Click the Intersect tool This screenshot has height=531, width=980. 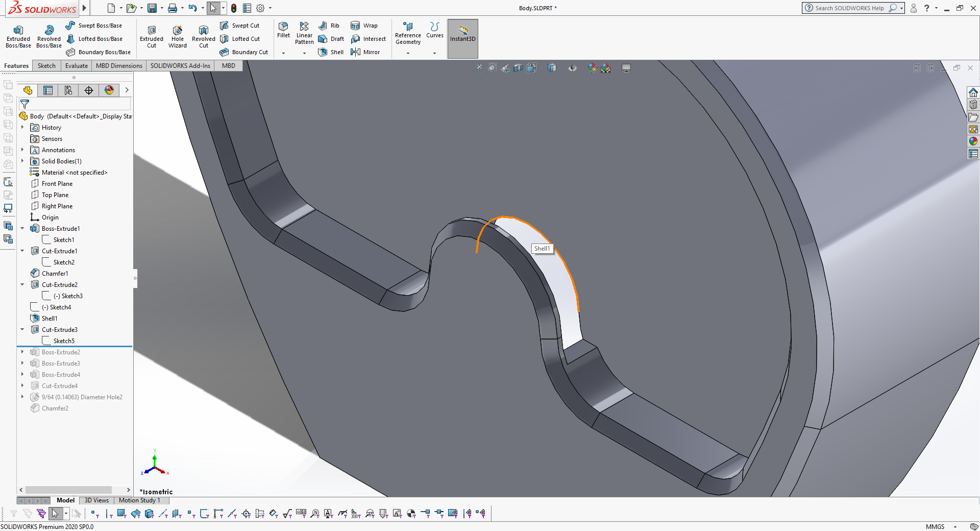coord(368,39)
